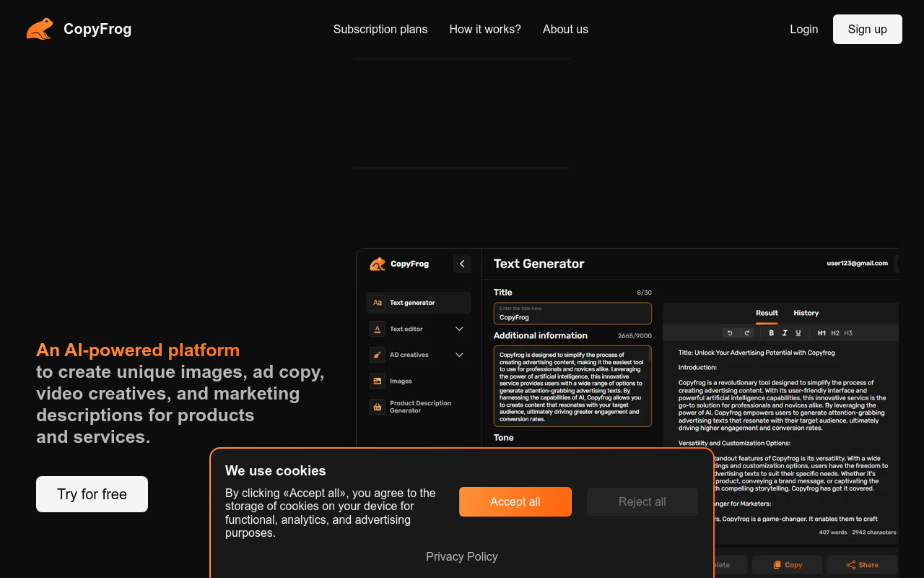Click the Text editor sidebar icon
The image size is (924, 578).
click(378, 329)
